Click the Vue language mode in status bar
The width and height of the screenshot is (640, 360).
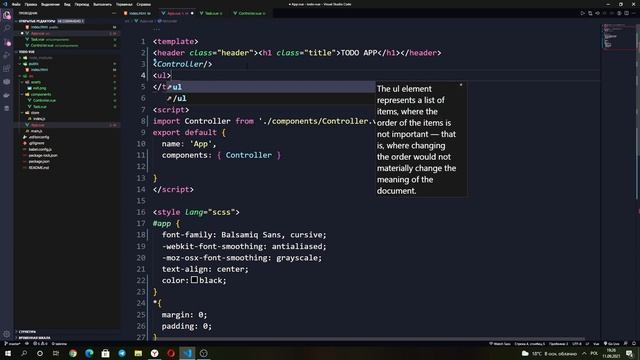click(596, 344)
